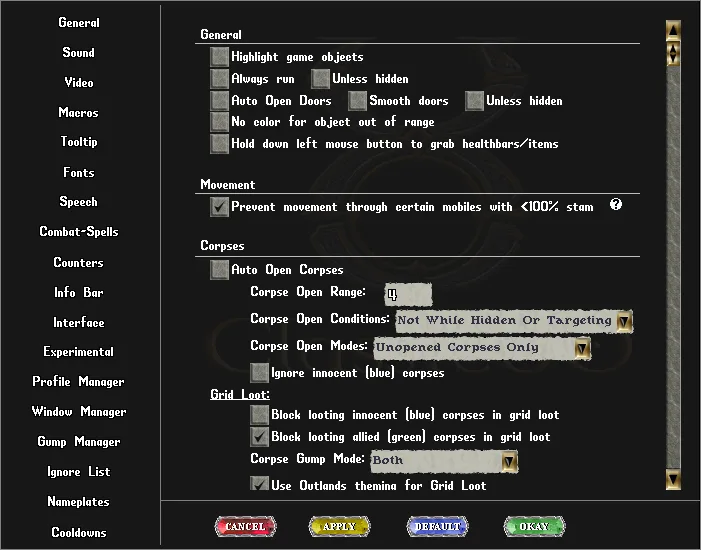Click the help question mark icon beside stam
Screen dimensions: 701x550
(616, 204)
